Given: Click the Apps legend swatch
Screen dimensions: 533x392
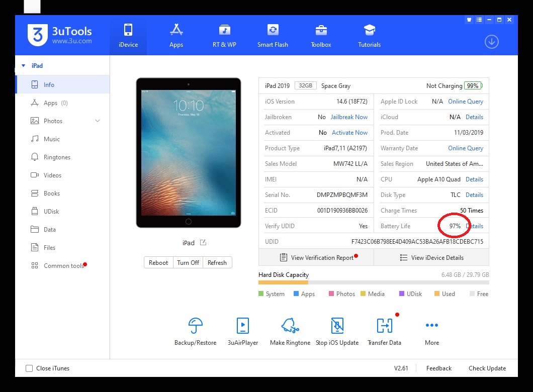Looking at the screenshot, I should coord(296,293).
